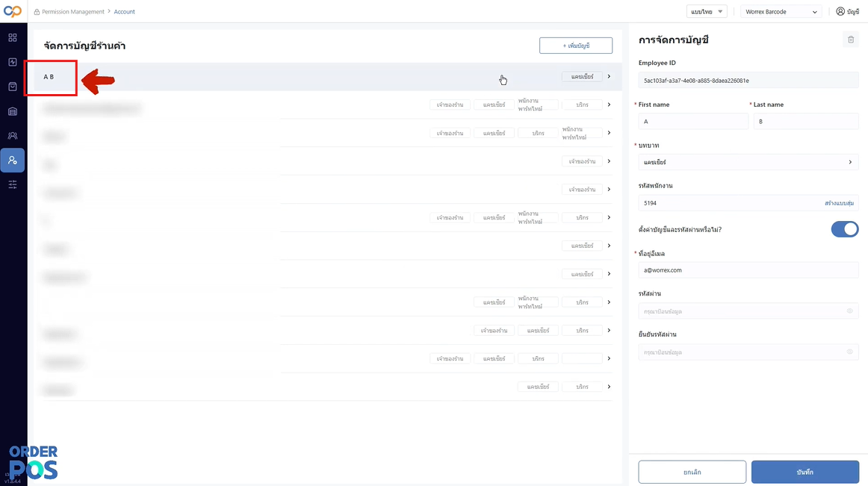Select the A B account row
The height and width of the screenshot is (486, 868).
tap(328, 76)
